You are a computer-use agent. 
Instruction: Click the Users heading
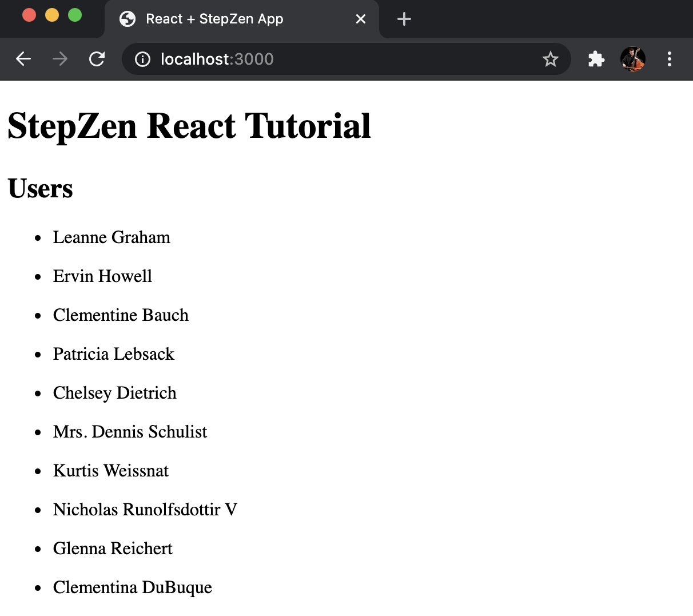40,189
